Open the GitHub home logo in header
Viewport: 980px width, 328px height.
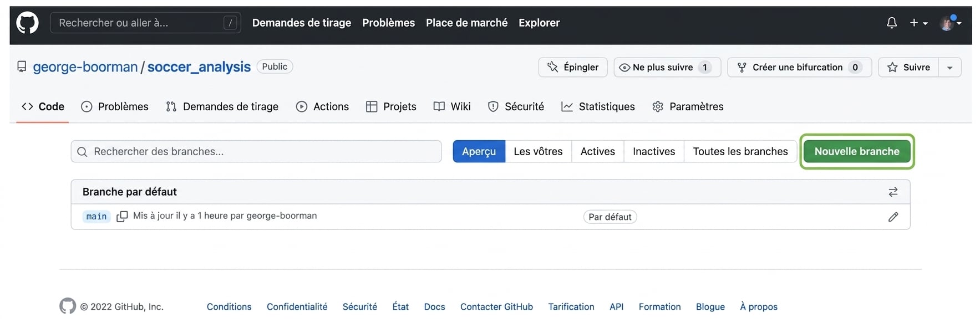pos(27,23)
